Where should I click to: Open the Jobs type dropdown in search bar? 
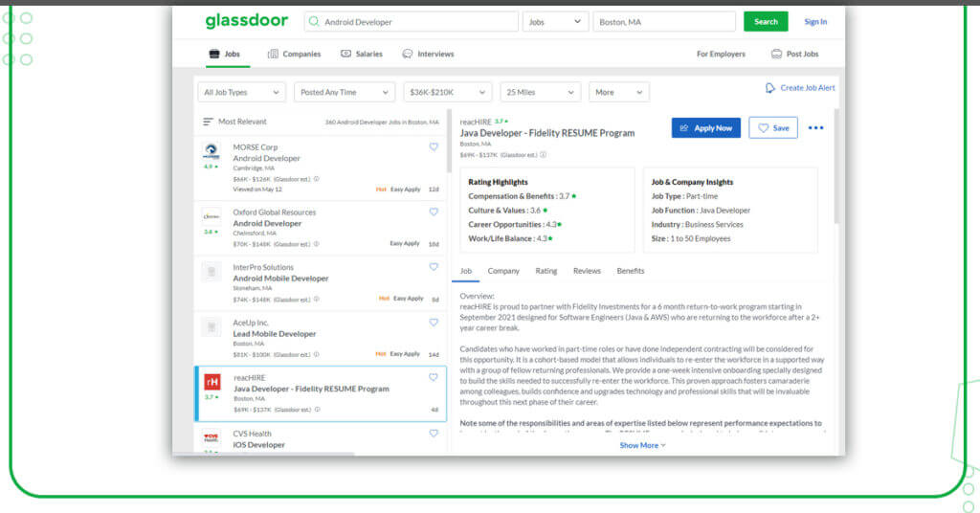coord(555,22)
